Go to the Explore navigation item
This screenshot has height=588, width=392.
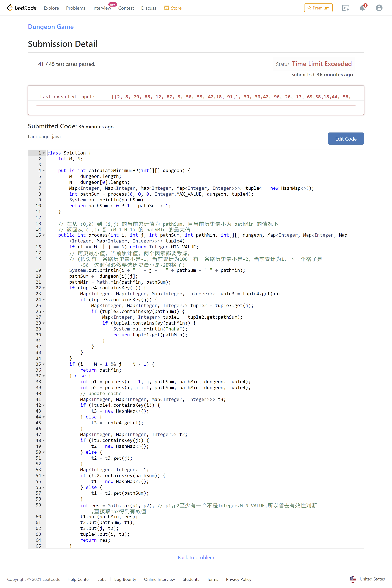51,8
